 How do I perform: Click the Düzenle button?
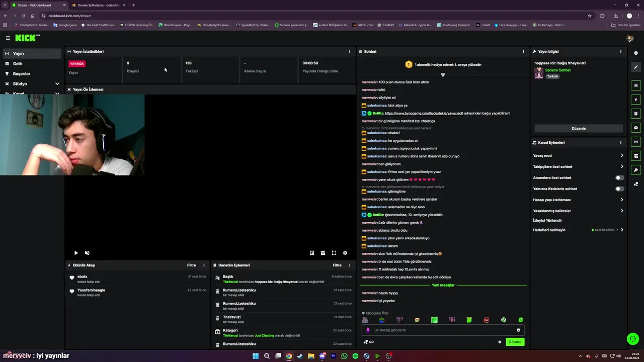click(579, 128)
